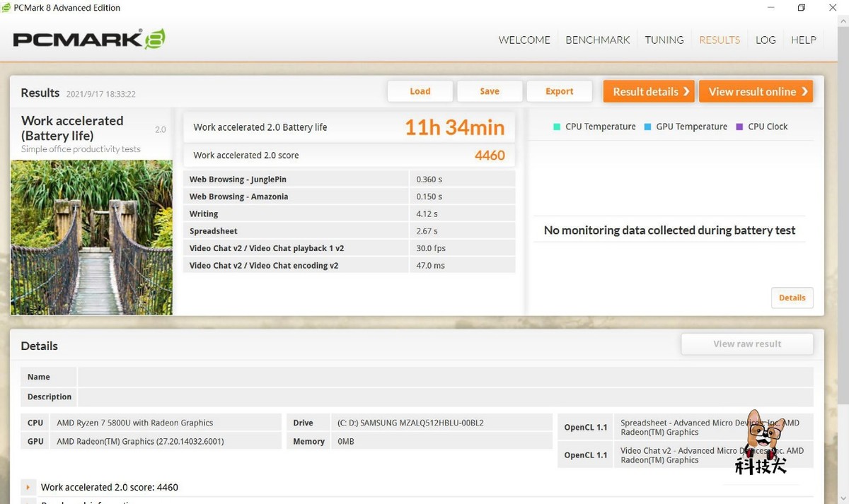849x504 pixels.
Task: Open the TUNING section
Action: coord(664,40)
